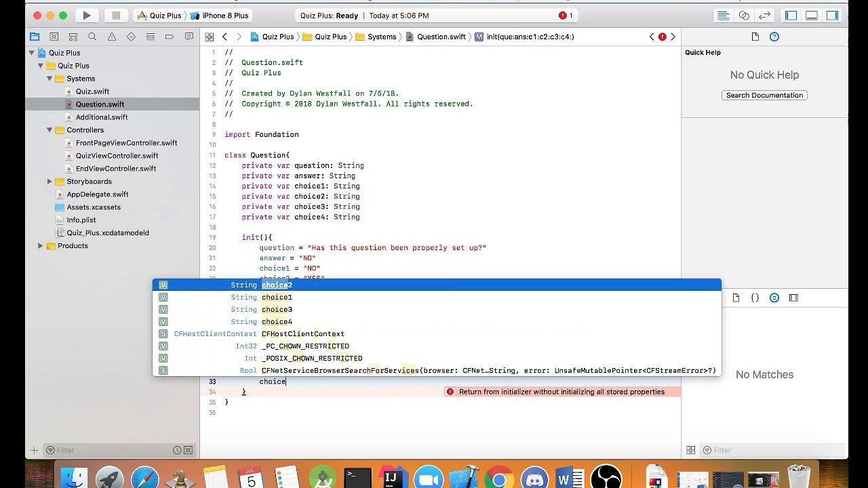The image size is (868, 488).
Task: Stop the running task via Stop button
Action: point(115,15)
